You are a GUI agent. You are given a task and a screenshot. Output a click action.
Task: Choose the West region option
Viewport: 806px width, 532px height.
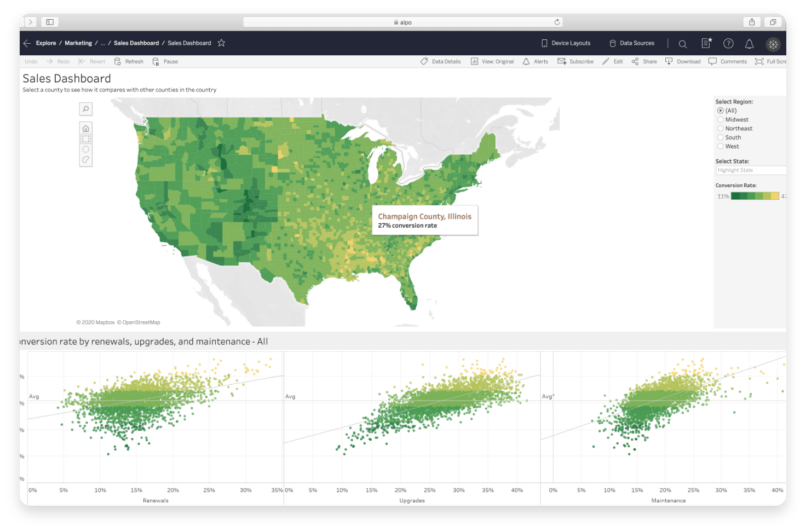tap(721, 146)
